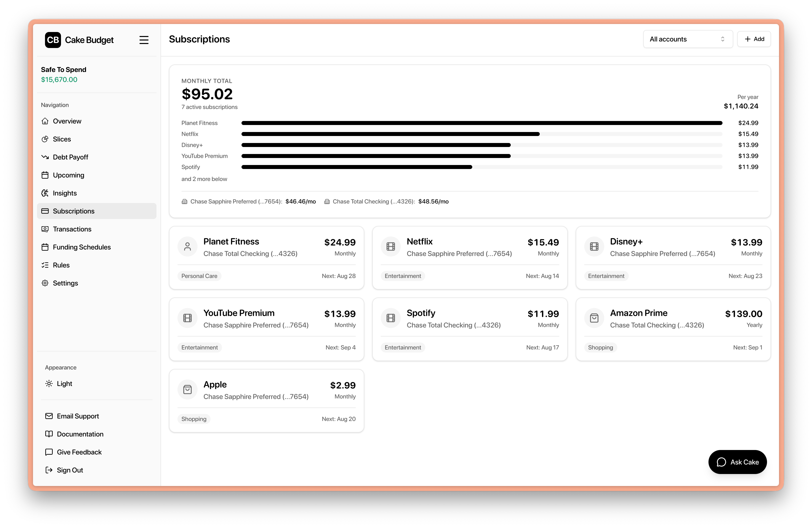Click the Debt Payoff trend icon

(x=45, y=157)
